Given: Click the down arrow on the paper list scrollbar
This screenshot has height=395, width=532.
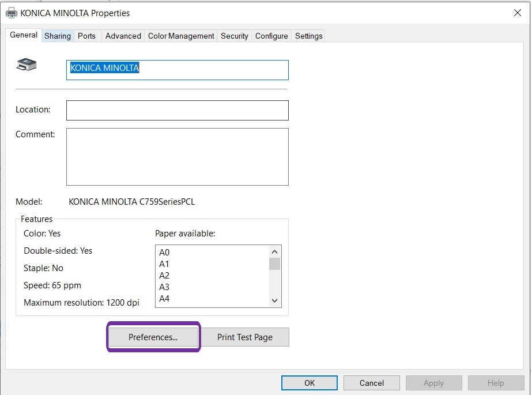Looking at the screenshot, I should [x=275, y=300].
